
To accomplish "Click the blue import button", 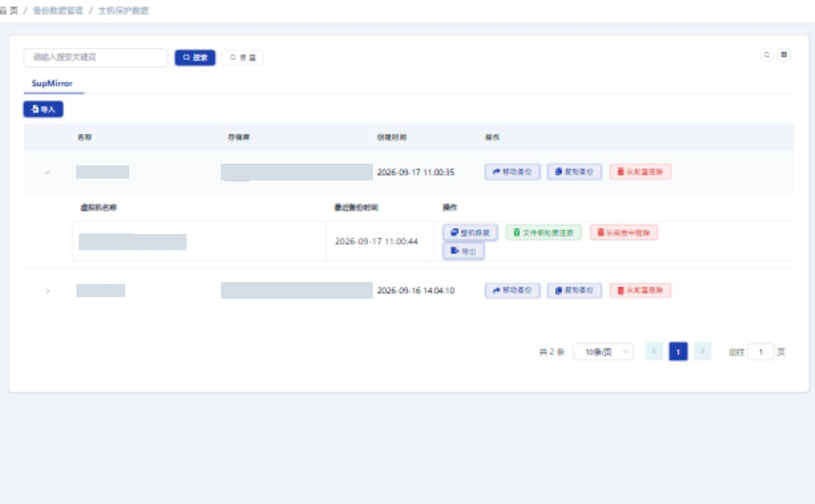I will 43,109.
